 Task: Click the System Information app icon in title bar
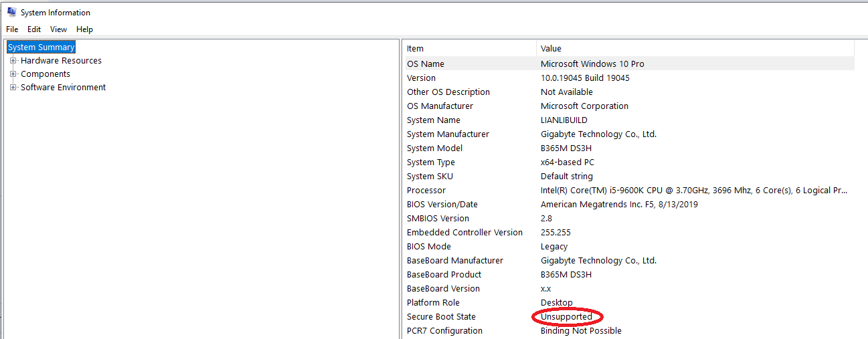point(11,12)
